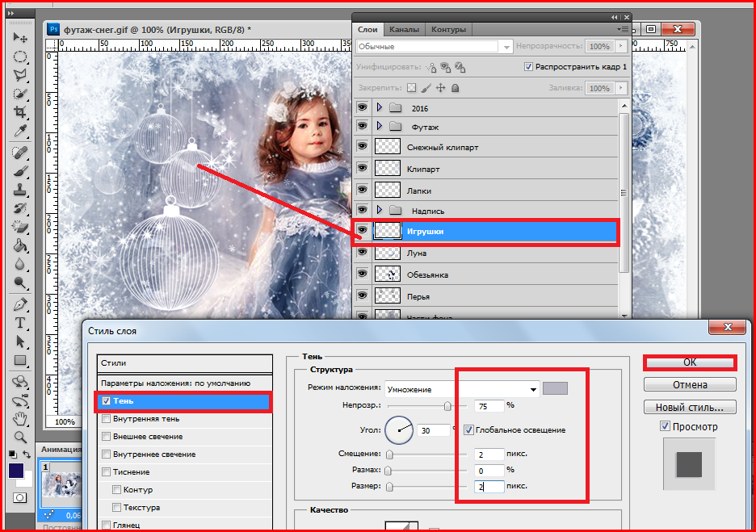Open Заливка slider arrow in Layers panel
Image resolution: width=756 pixels, height=532 pixels.
pyautogui.click(x=621, y=88)
